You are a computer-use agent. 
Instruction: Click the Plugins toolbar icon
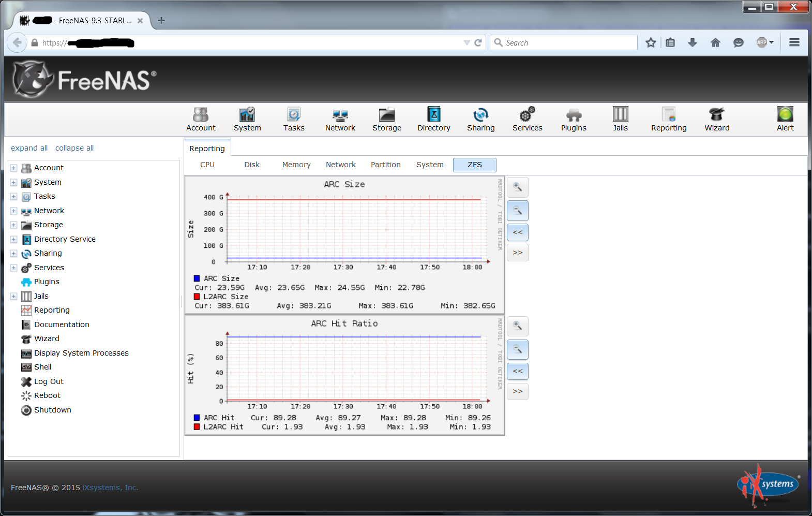573,119
